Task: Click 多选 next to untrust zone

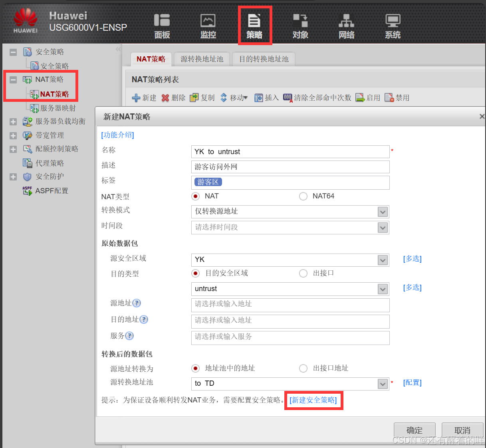Action: (413, 287)
